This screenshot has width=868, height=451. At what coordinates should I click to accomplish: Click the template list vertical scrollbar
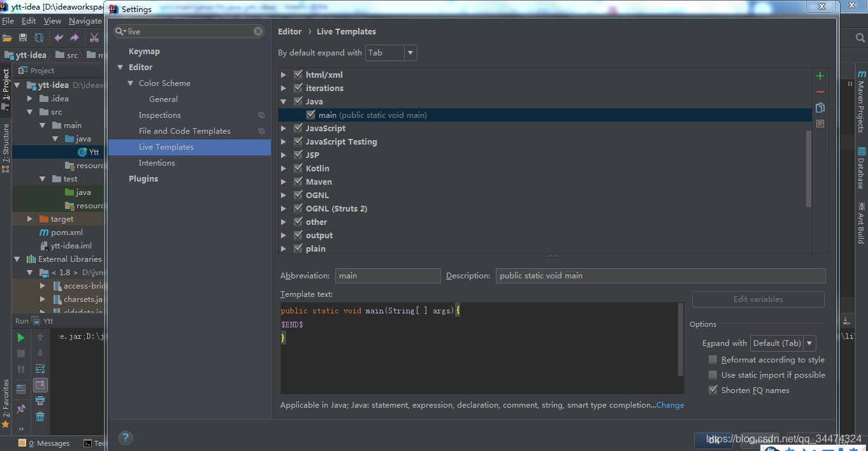(809, 169)
